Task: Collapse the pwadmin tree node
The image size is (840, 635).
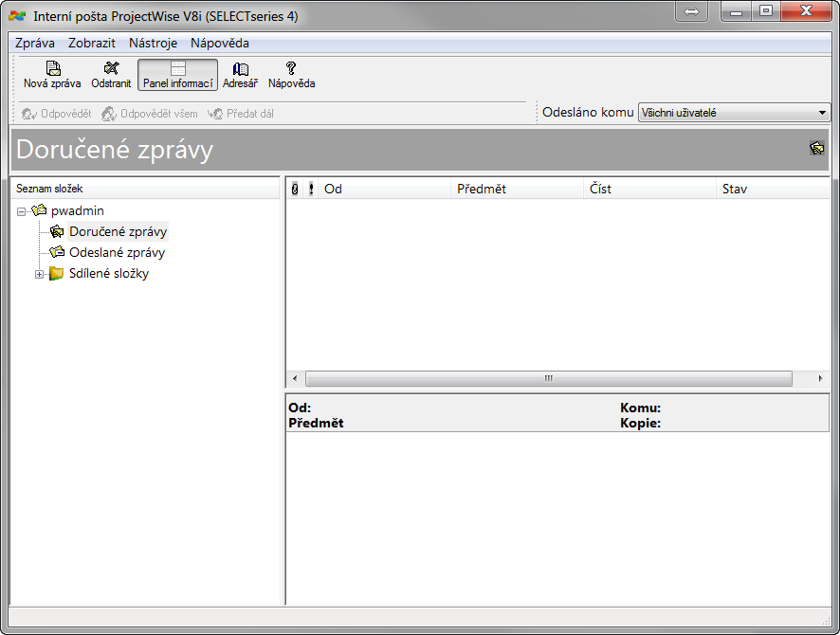Action: (21, 211)
